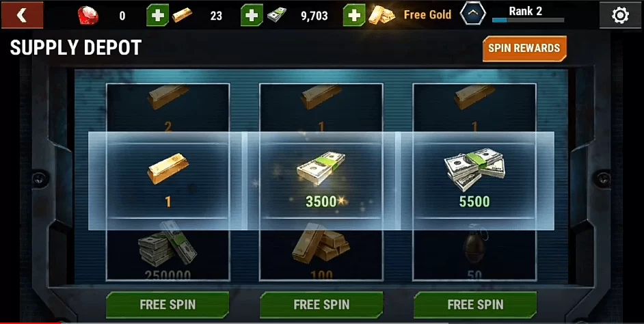This screenshot has height=324, width=644.
Task: Add cash with the green plus button
Action: coord(252,15)
